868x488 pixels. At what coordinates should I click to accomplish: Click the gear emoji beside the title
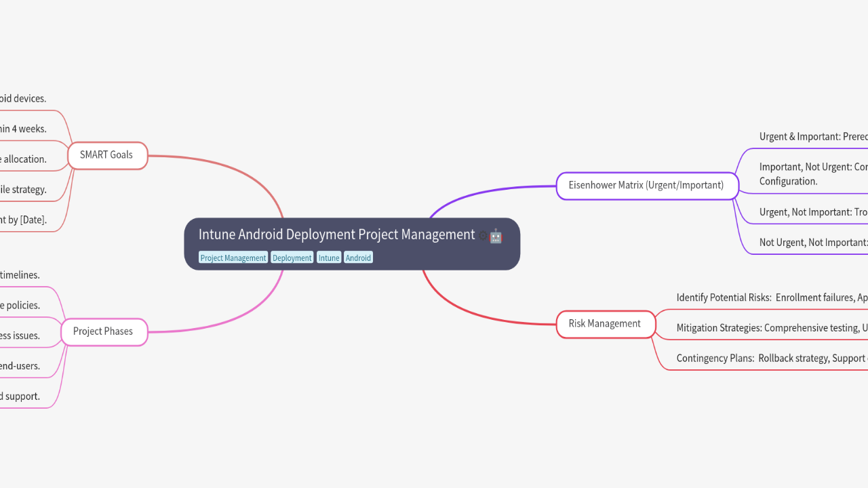click(483, 236)
